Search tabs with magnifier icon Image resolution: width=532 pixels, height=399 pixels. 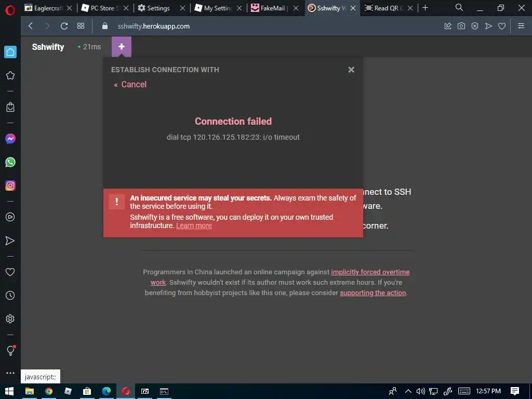pos(459,7)
